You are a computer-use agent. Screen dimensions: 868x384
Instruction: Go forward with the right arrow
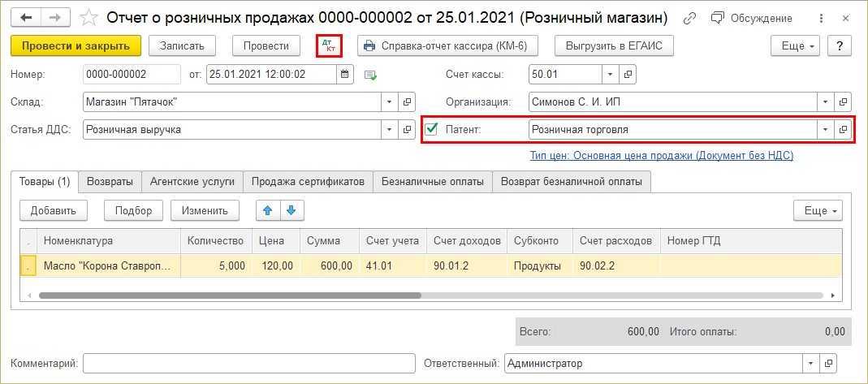coord(54,18)
